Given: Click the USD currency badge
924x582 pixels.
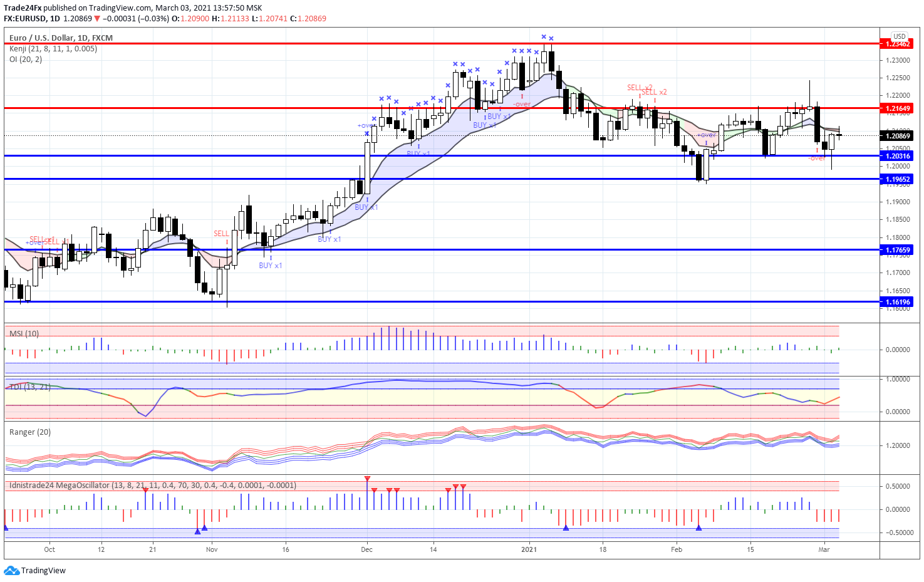Looking at the screenshot, I should click(x=900, y=36).
